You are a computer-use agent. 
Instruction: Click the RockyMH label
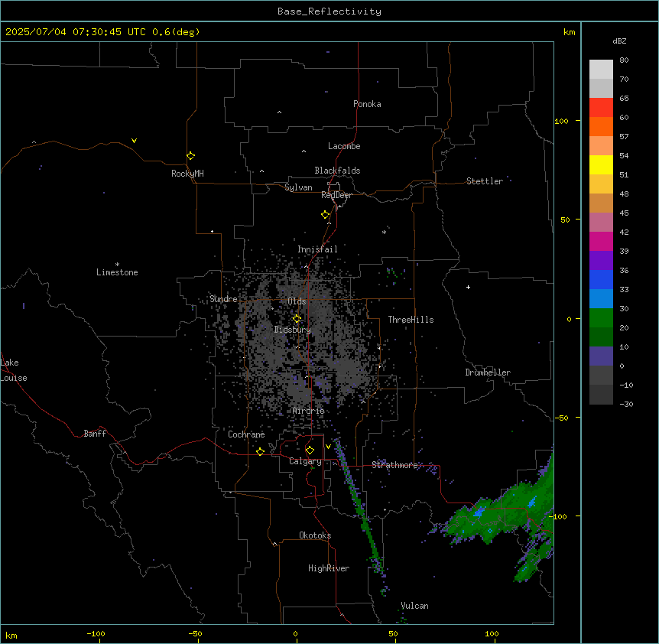point(187,174)
